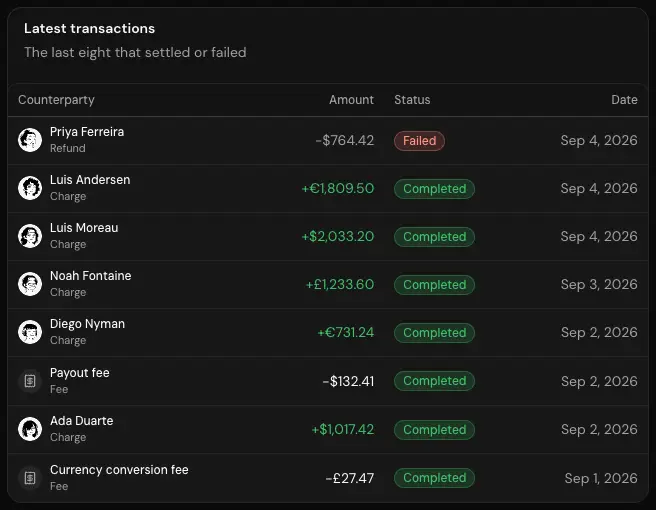Image resolution: width=656 pixels, height=510 pixels.
Task: Select the -$132.41 payout fee amount
Action: [348, 381]
